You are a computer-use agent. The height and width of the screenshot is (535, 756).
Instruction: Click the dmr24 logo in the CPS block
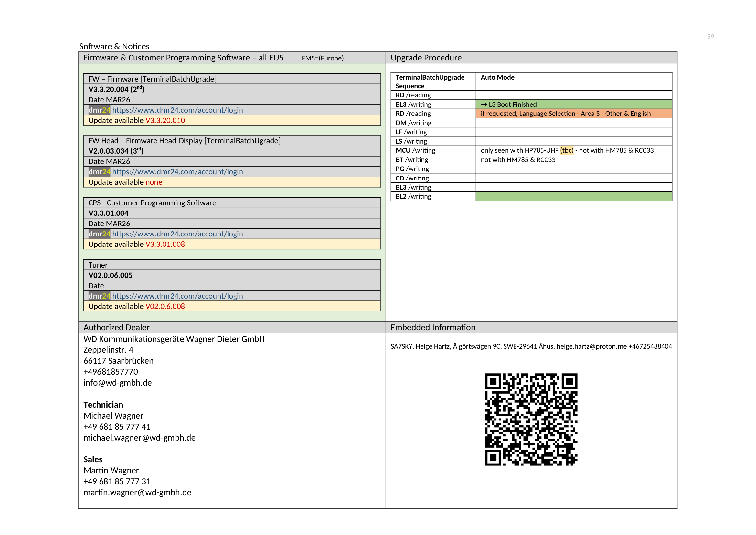point(100,234)
